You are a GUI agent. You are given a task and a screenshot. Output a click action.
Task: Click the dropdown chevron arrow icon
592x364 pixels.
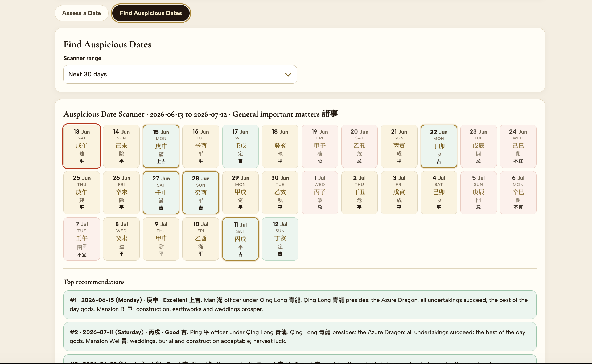tap(288, 75)
